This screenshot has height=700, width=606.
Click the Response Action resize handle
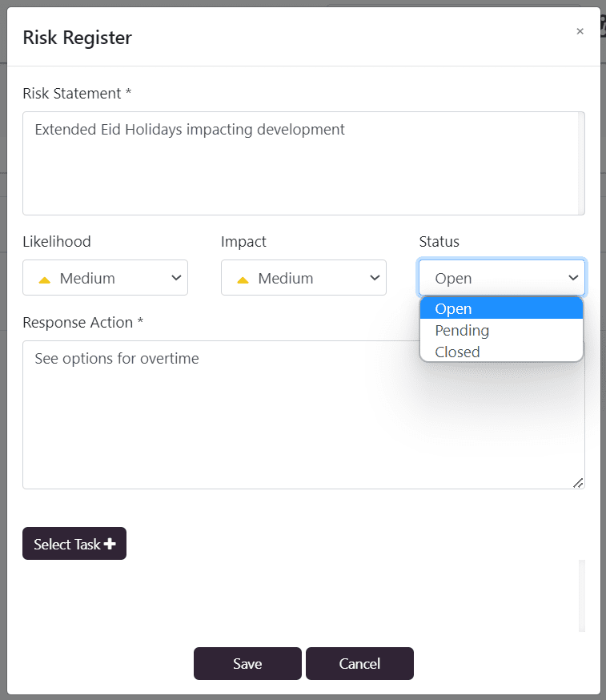(578, 483)
